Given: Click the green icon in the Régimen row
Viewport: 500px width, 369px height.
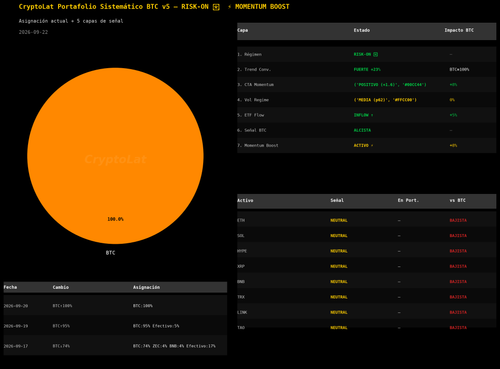Looking at the screenshot, I should tap(375, 54).
